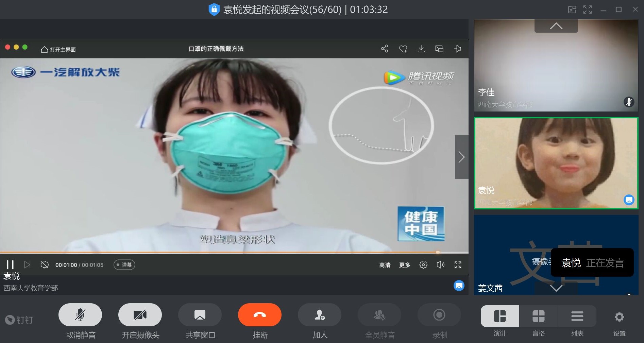Invite people with 加人
The width and height of the screenshot is (644, 343).
pos(319,315)
